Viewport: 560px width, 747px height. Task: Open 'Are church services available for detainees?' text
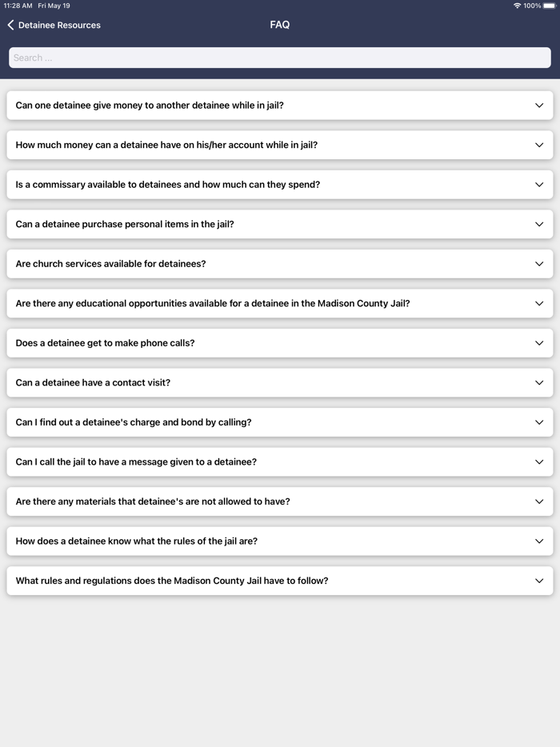110,264
